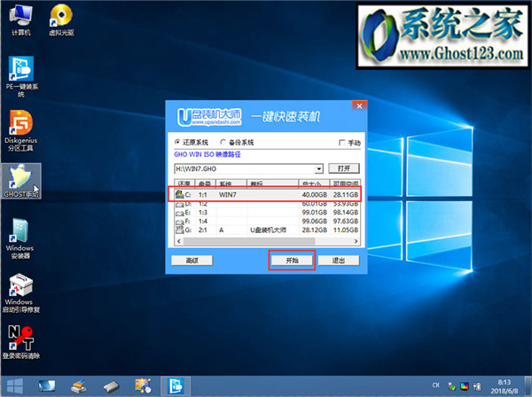
Task: Click the colorful display tray icon
Action: [x=464, y=385]
